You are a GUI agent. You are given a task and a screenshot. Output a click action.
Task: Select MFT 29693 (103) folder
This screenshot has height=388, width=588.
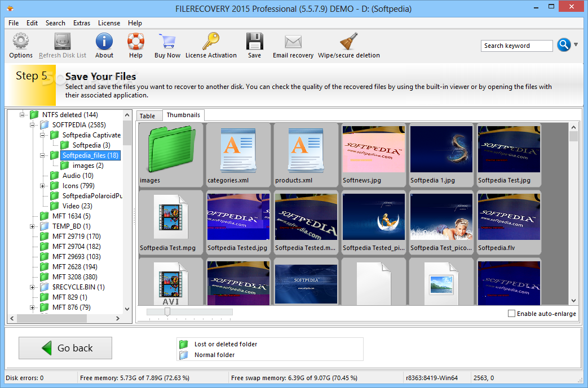pyautogui.click(x=77, y=257)
